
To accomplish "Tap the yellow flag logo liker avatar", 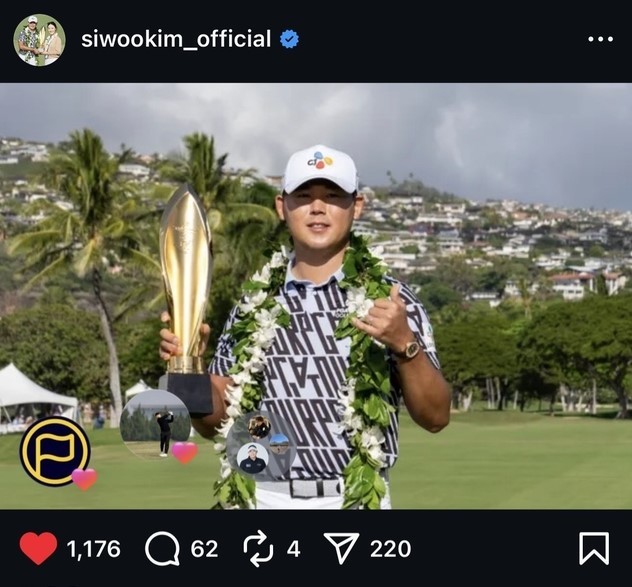I will pos(55,451).
